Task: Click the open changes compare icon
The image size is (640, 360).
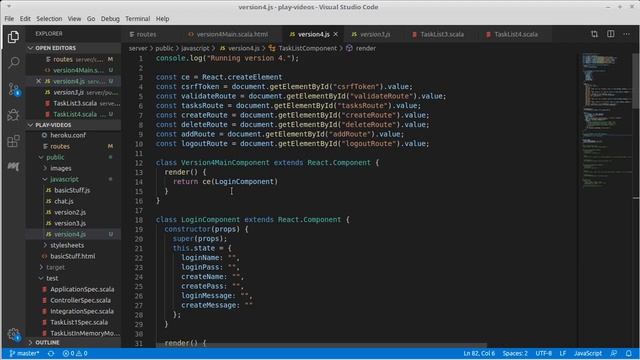Action: pos(594,34)
